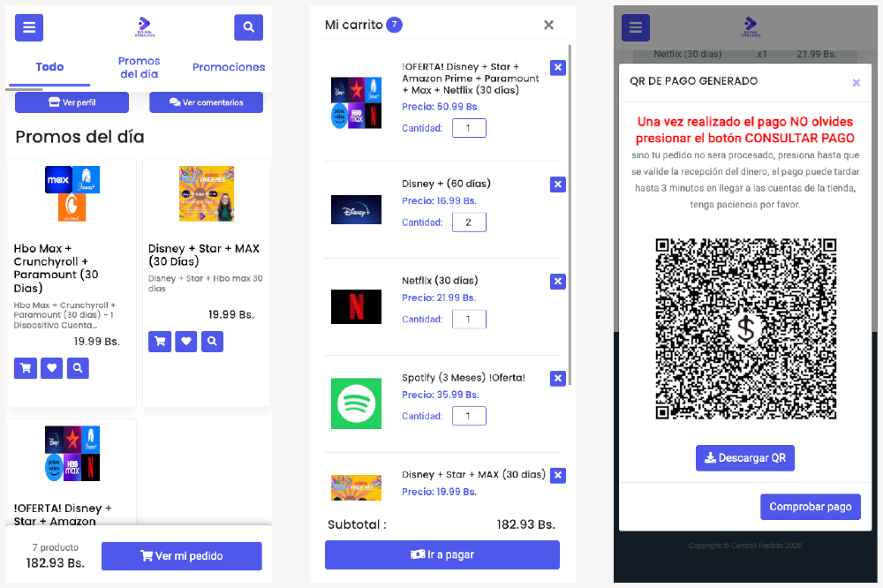Viewport: 883px width, 588px height.
Task: Click the Spotify (3 Meses) !Oferta! item name
Action: (464, 377)
